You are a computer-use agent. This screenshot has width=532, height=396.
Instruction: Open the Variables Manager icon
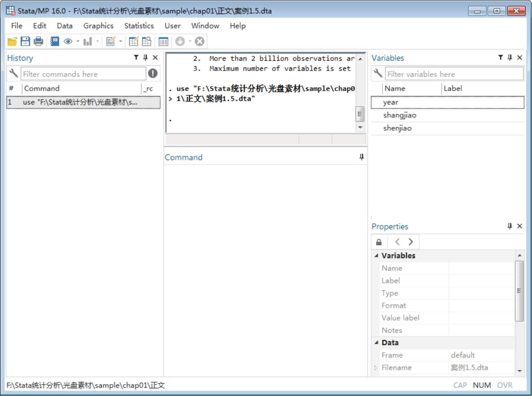click(x=163, y=41)
